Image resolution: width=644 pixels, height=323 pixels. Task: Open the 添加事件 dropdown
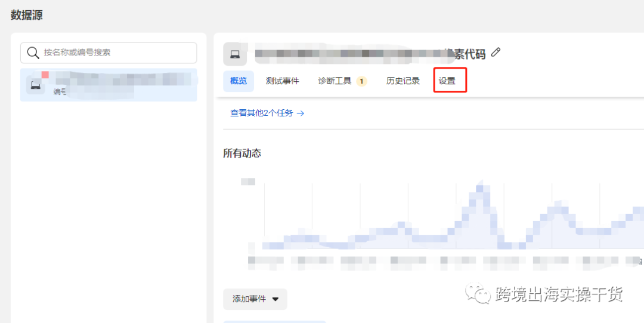[x=255, y=299]
